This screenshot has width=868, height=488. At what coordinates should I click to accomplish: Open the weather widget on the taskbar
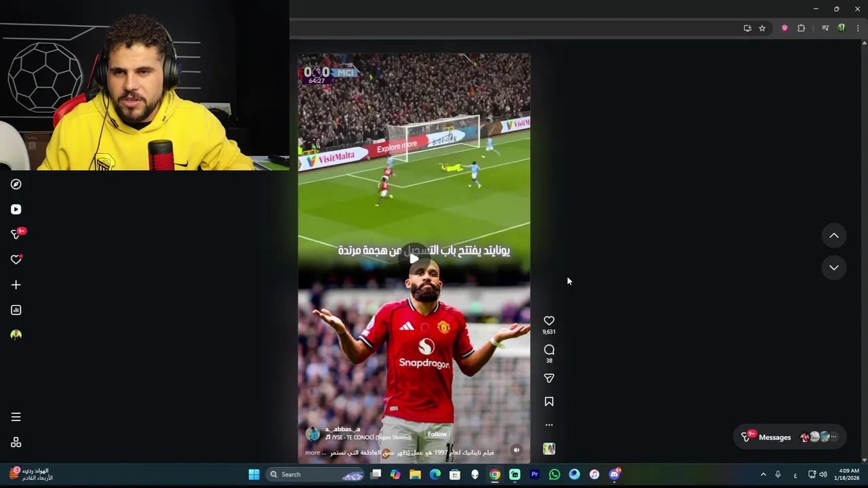[31, 474]
